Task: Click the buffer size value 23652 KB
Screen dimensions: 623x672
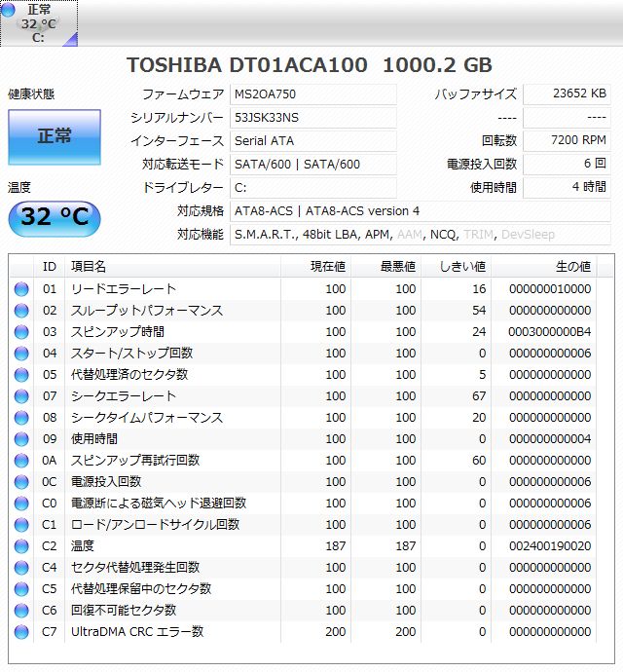Action: pos(567,93)
